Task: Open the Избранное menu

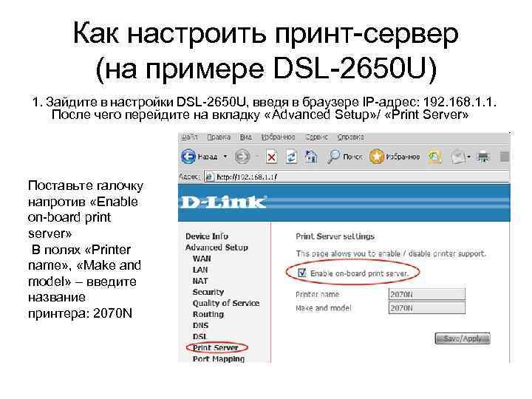Action: point(279,137)
